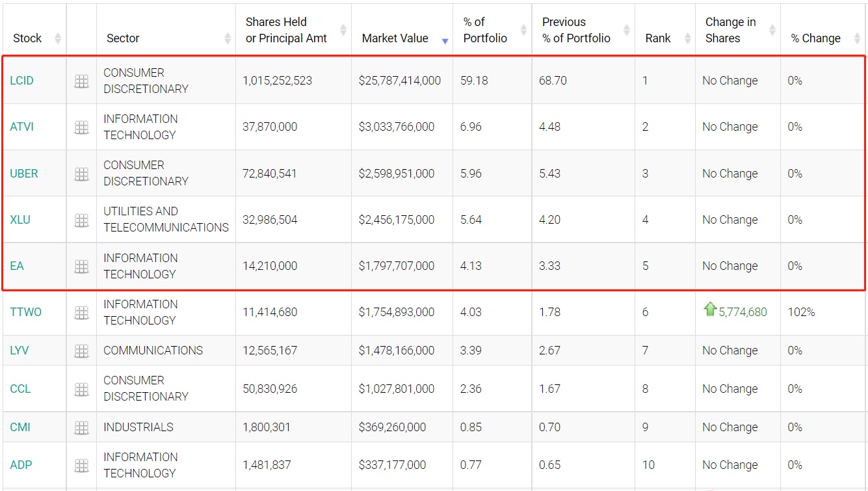Click the grid icon in the UBER row

tap(81, 174)
